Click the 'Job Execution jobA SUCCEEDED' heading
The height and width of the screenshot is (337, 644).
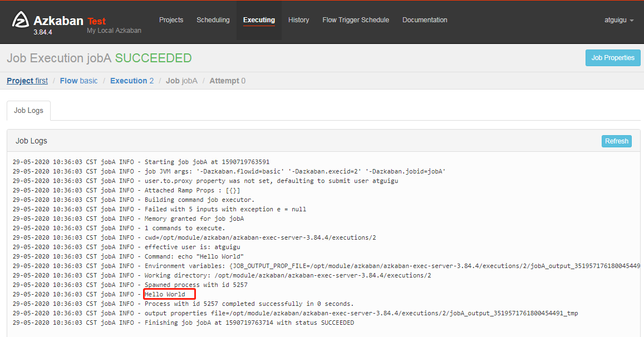point(99,58)
